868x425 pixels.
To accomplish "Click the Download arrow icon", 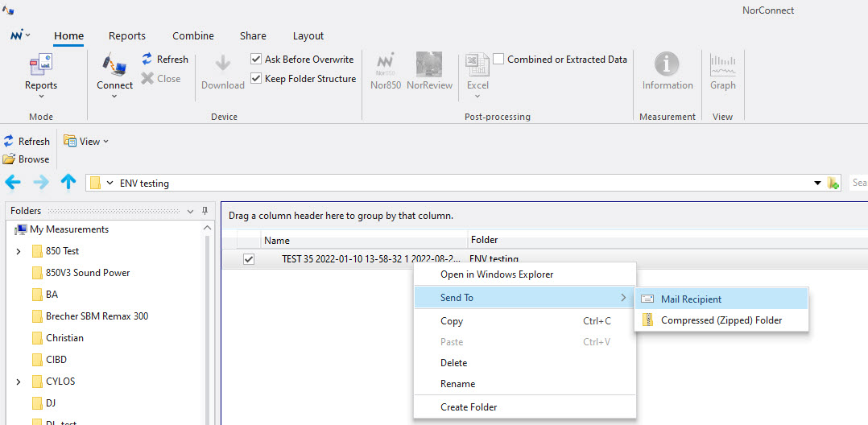I will coord(222,64).
